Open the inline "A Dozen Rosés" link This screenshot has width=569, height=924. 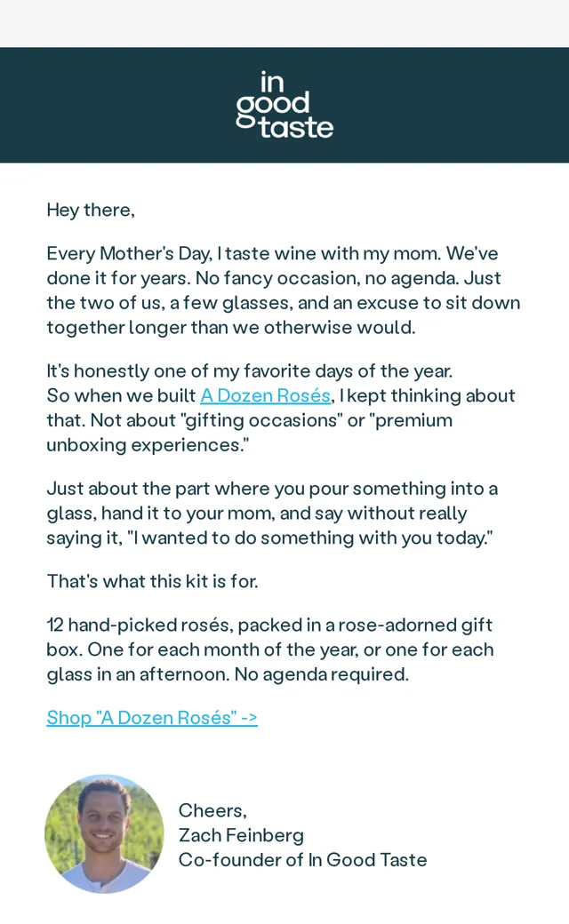coord(265,395)
